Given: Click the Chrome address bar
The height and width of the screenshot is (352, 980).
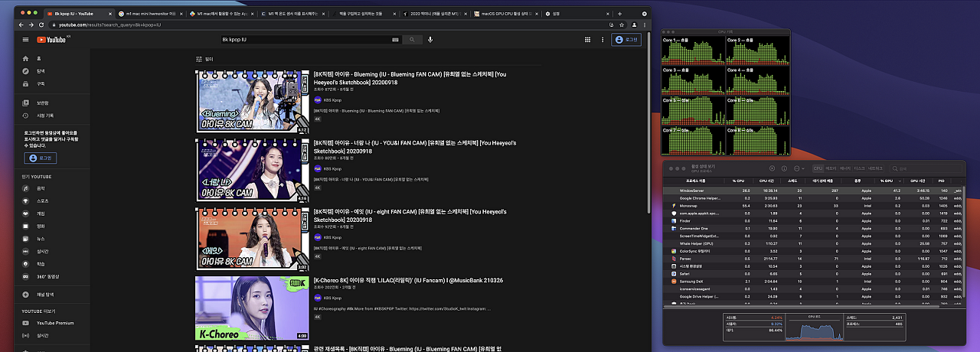Looking at the screenshot, I should pos(329,25).
